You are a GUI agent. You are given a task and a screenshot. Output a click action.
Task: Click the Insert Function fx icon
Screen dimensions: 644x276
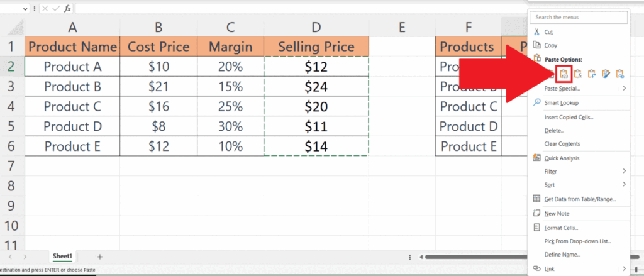tap(67, 9)
